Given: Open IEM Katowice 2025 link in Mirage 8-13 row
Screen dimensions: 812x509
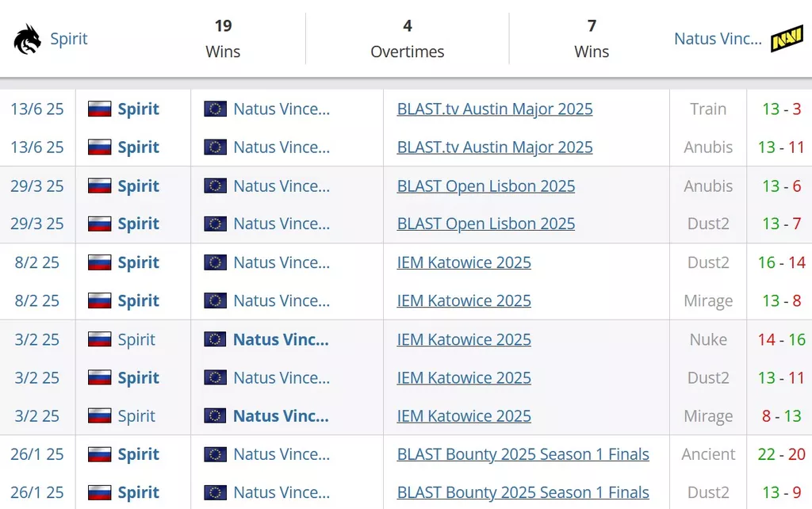Looking at the screenshot, I should point(464,415).
